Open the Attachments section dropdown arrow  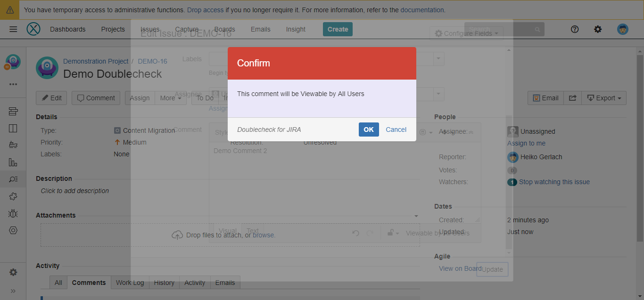pos(416,216)
